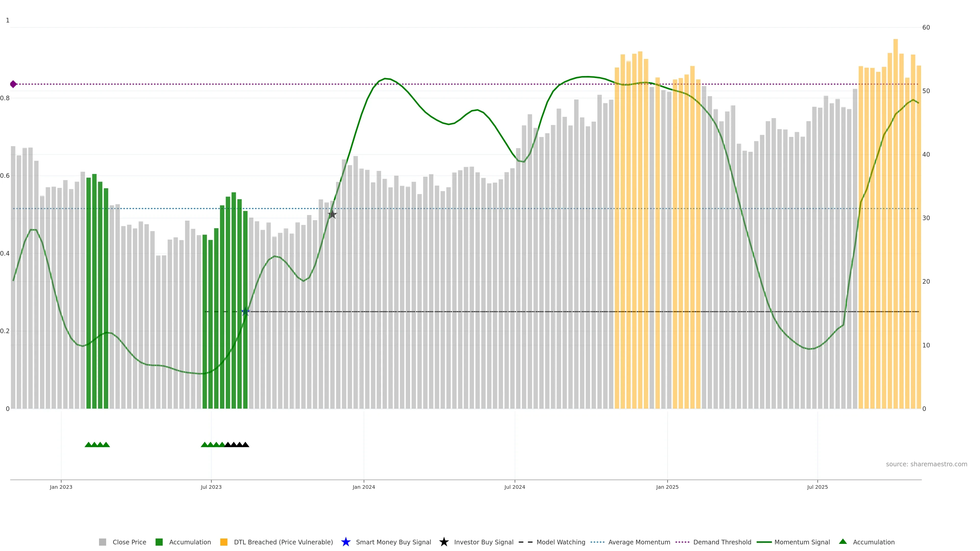The width and height of the screenshot is (980, 551).
Task: Click orange DTL Breached color swatch
Action: [x=224, y=542]
